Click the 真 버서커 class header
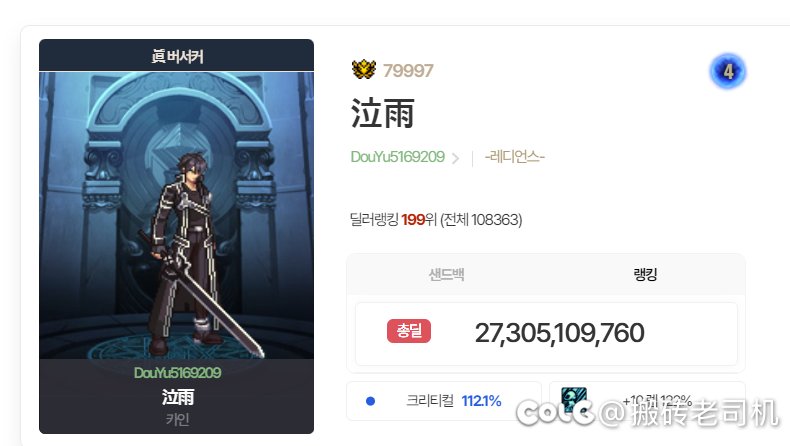The image size is (790, 446). pyautogui.click(x=176, y=56)
